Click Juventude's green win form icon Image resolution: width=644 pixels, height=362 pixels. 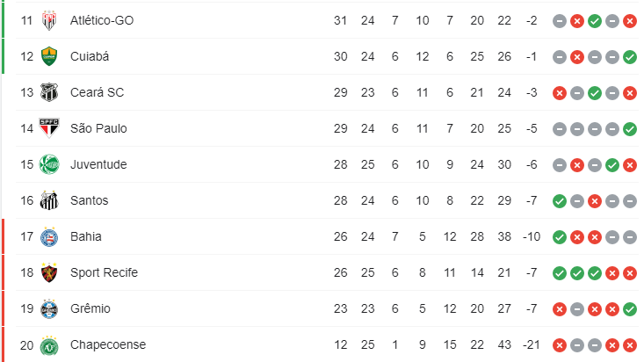612,165
